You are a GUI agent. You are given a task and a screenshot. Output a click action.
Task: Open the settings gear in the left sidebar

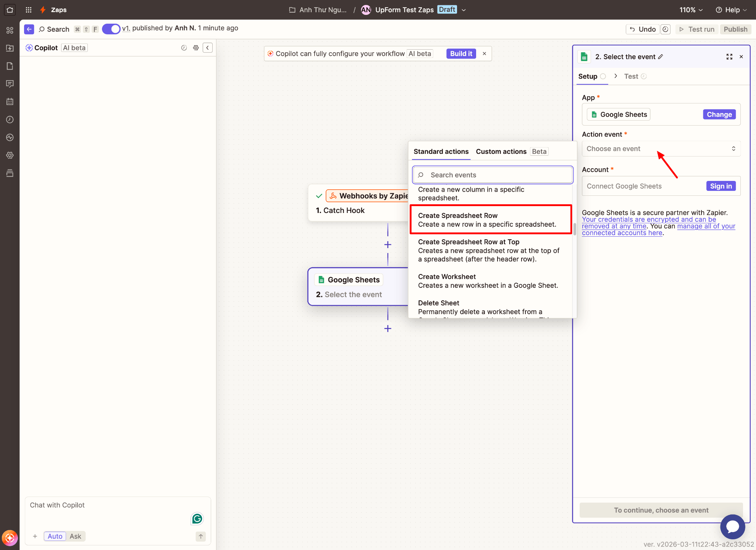click(x=10, y=155)
